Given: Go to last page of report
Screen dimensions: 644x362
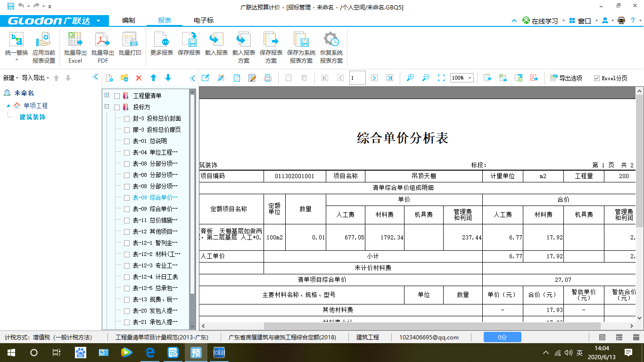Looking at the screenshot, I should [x=390, y=78].
